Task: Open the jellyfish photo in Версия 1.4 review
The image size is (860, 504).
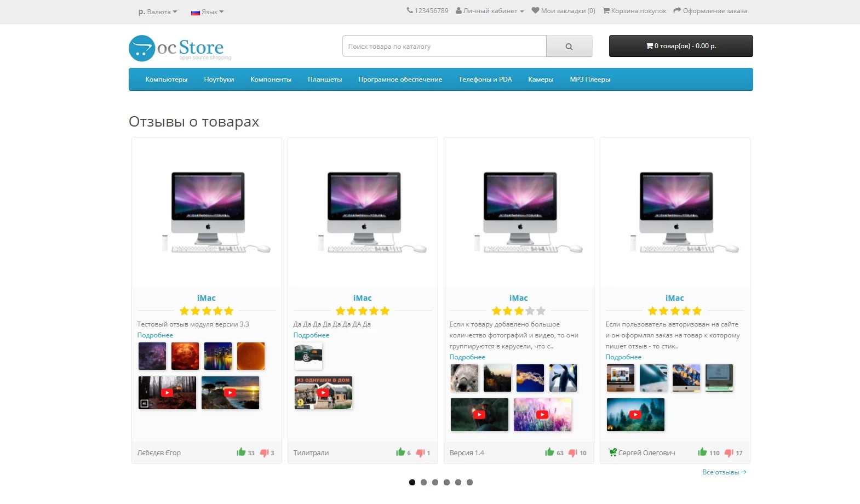Action: click(530, 378)
